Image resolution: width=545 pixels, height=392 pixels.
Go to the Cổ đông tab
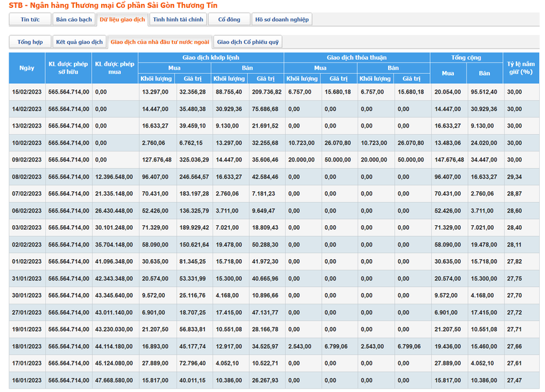point(229,20)
